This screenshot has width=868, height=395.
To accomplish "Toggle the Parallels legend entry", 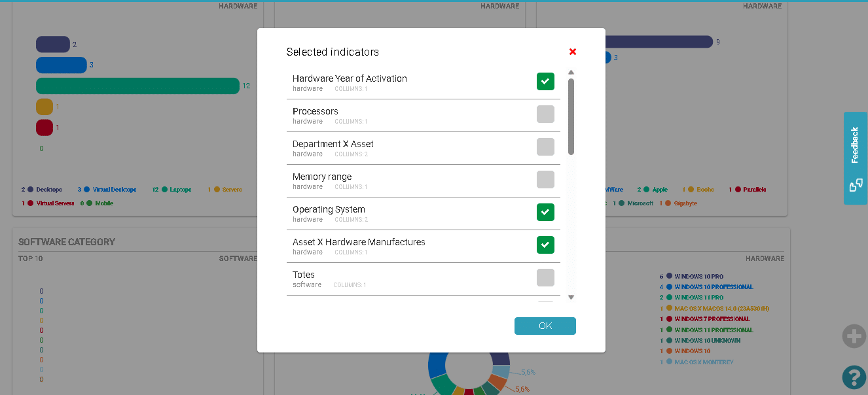I will [x=747, y=190].
